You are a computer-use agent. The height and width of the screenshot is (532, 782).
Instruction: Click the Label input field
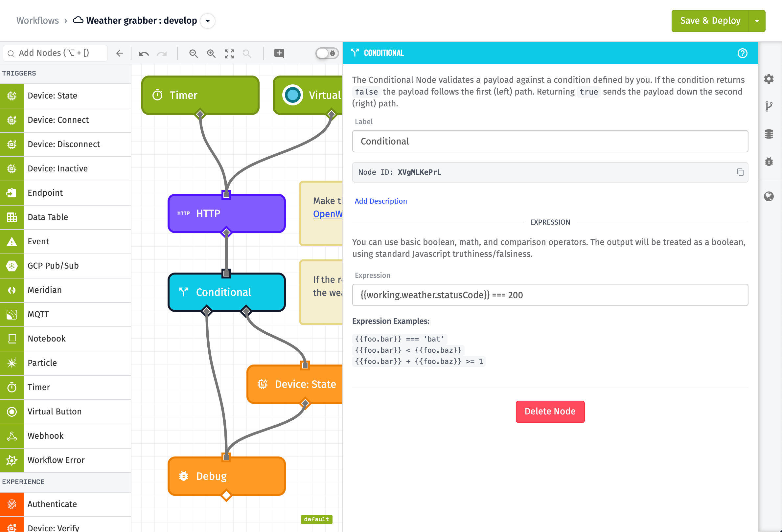(x=550, y=141)
